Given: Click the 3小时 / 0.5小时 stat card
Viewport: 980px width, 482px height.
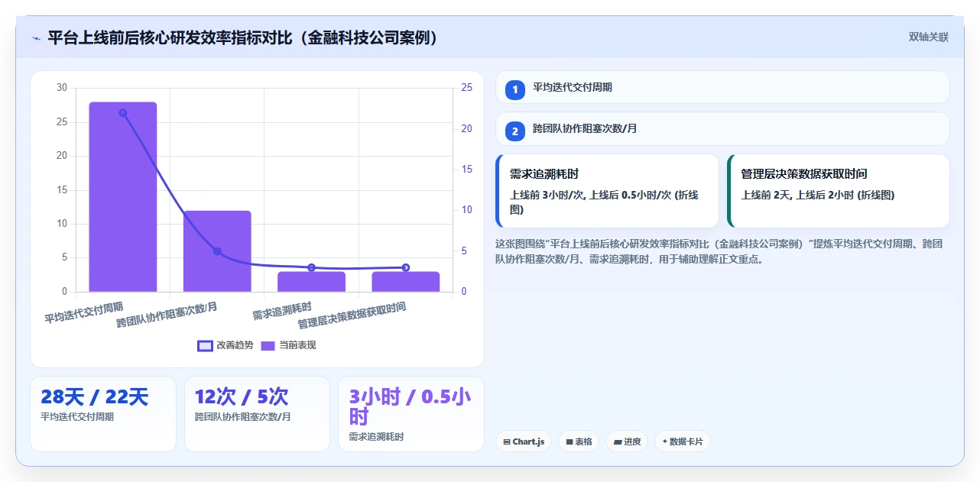Looking at the screenshot, I should point(411,414).
